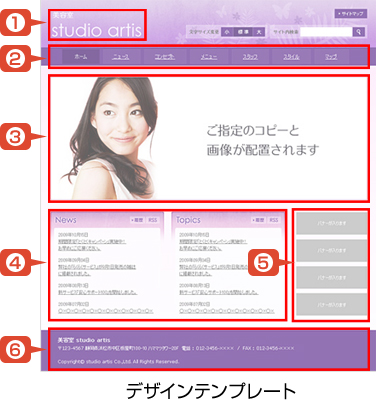Screen dimensions: 376x400
Task: Click the studio artis logo
Action: pos(96,26)
